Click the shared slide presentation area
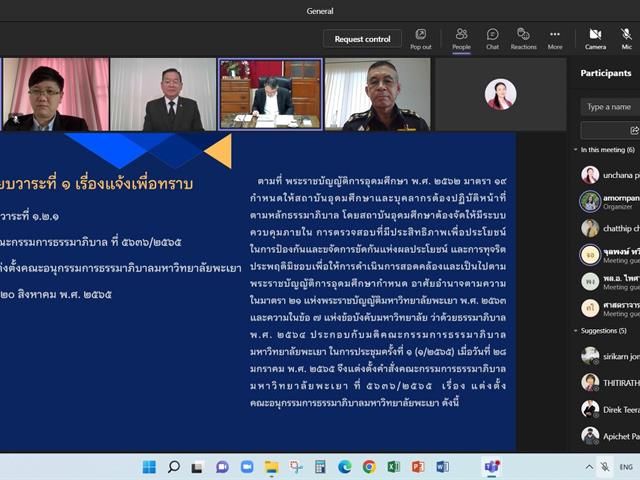This screenshot has width=640, height=480. [x=258, y=291]
